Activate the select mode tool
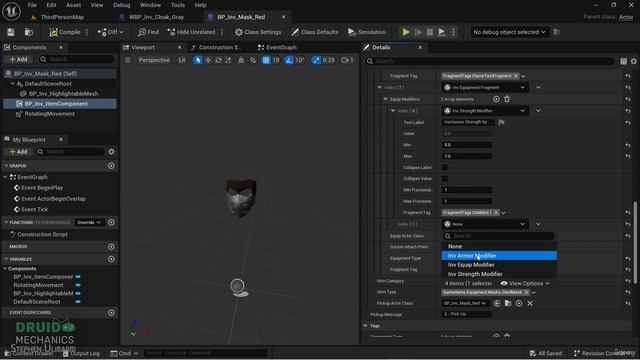Image resolution: width=640 pixels, height=360 pixels. click(198, 60)
